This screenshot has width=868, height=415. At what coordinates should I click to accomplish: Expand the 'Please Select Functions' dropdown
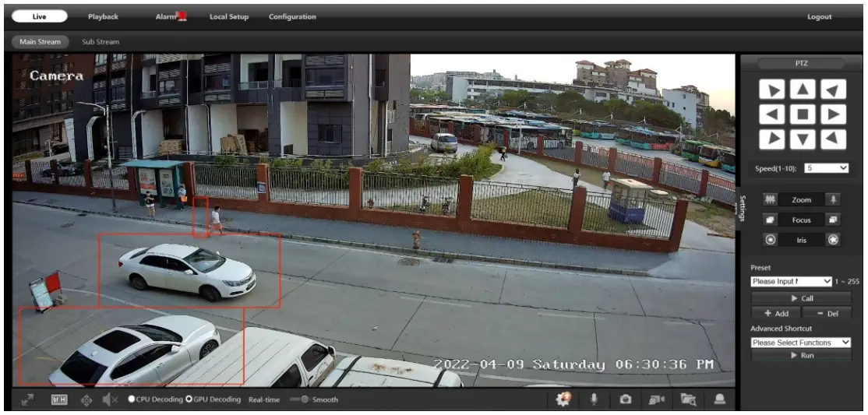point(800,343)
